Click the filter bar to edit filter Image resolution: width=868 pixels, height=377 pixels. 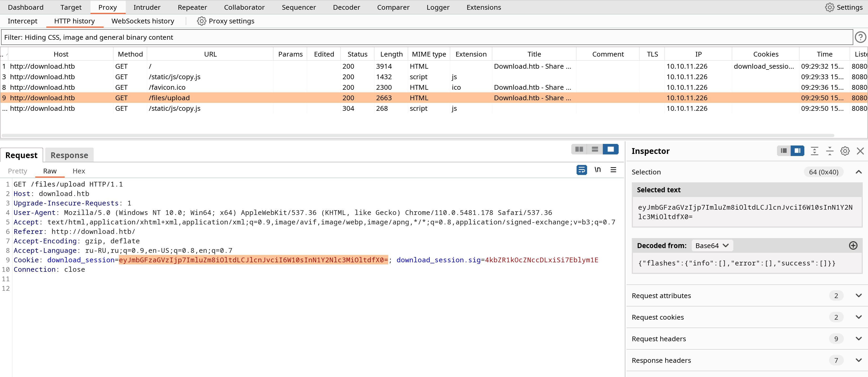click(x=427, y=37)
